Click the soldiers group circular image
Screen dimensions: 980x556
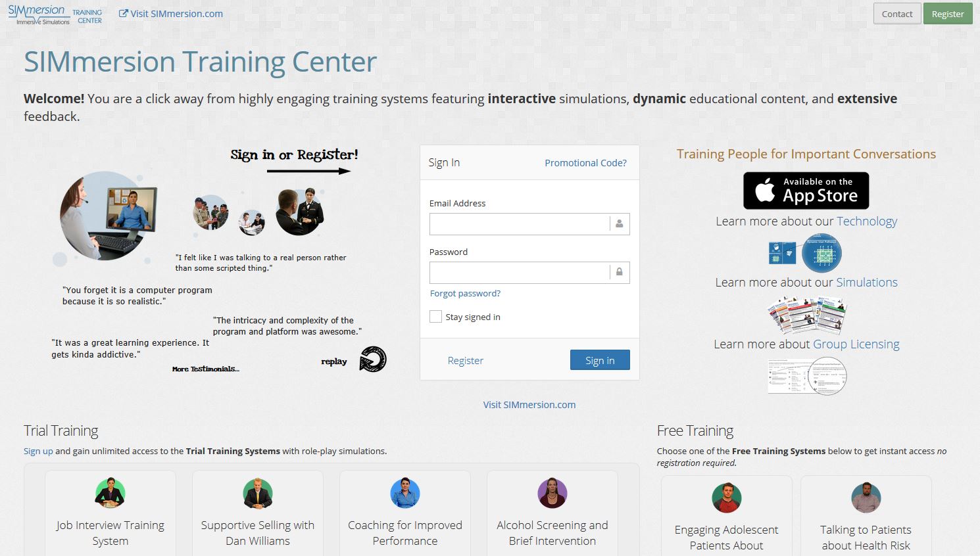click(210, 212)
